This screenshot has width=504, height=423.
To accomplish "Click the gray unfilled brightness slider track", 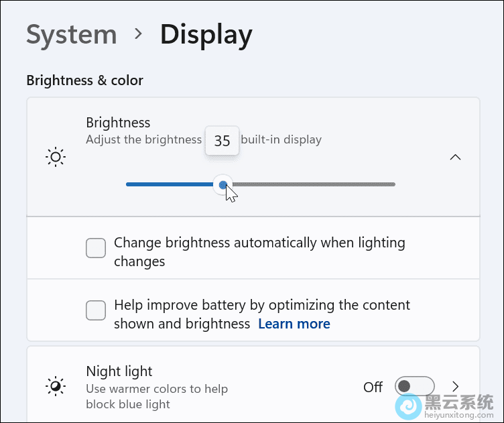I will coord(315,184).
